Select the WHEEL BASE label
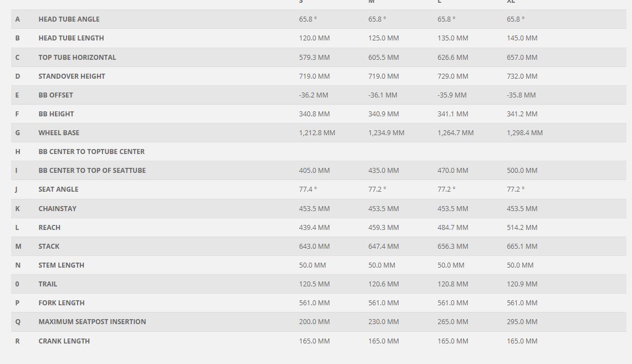This screenshot has width=632, height=364. (59, 132)
